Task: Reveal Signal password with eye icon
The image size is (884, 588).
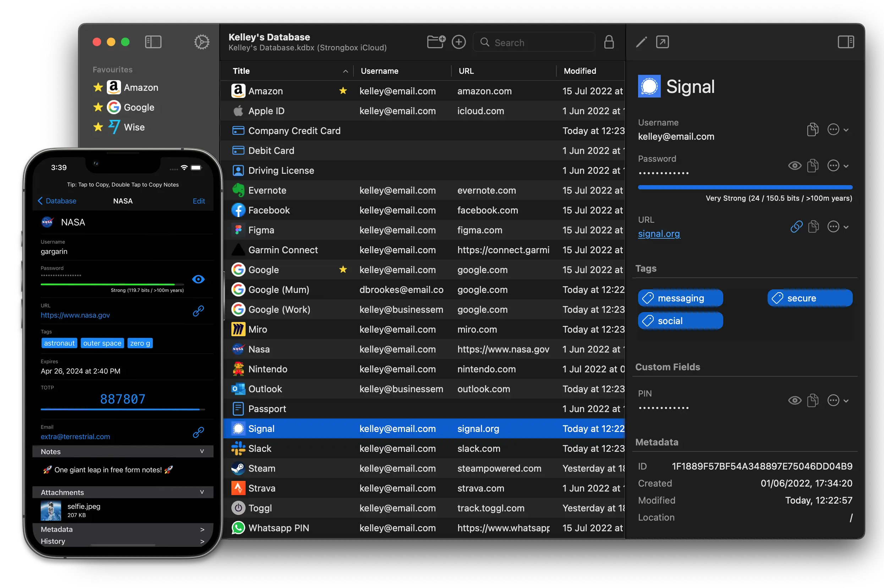Action: (x=794, y=166)
